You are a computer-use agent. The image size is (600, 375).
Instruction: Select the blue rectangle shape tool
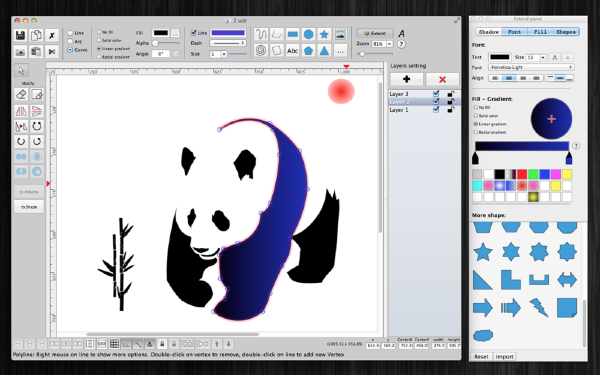(292, 34)
